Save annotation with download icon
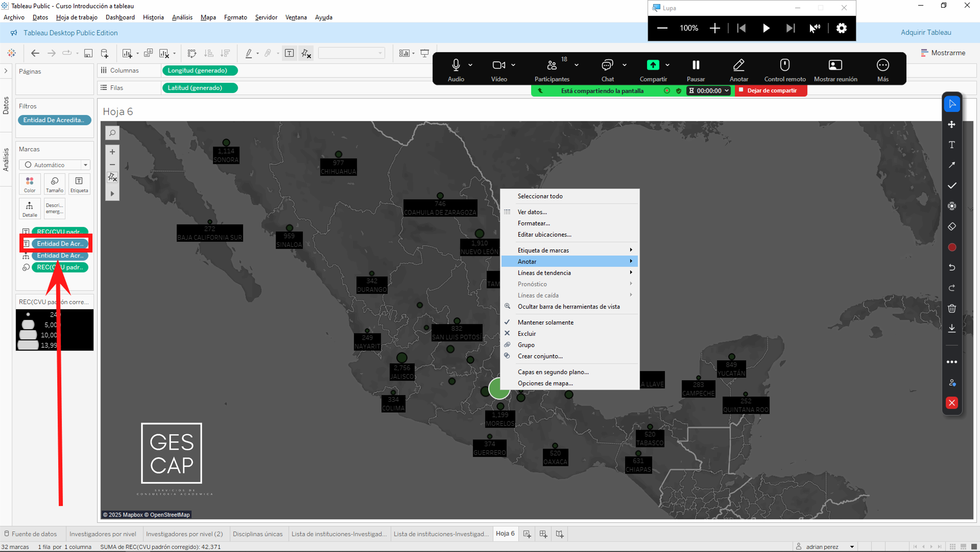The width and height of the screenshot is (980, 552). 951,329
